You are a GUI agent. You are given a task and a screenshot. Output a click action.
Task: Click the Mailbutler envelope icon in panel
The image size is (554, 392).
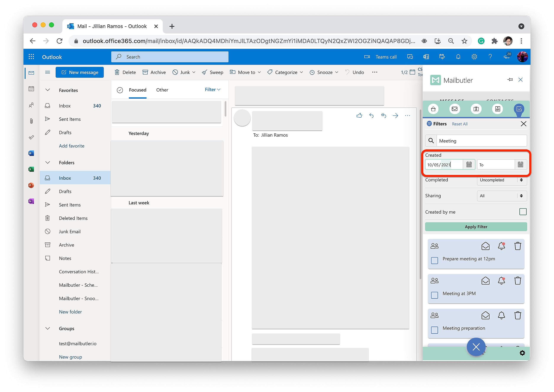click(455, 109)
